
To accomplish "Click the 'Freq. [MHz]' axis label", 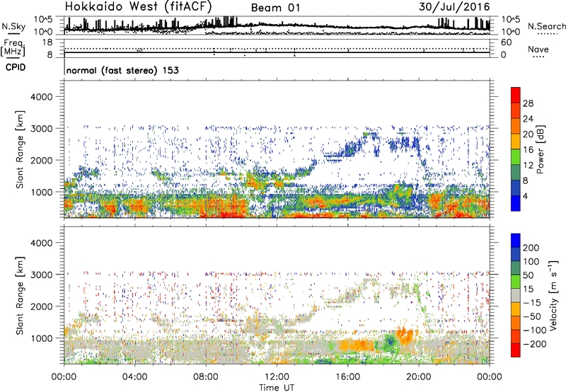I will (x=13, y=48).
